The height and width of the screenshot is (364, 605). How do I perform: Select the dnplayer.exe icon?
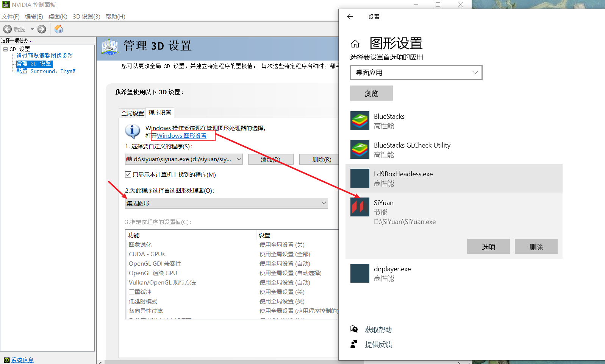[x=360, y=273]
